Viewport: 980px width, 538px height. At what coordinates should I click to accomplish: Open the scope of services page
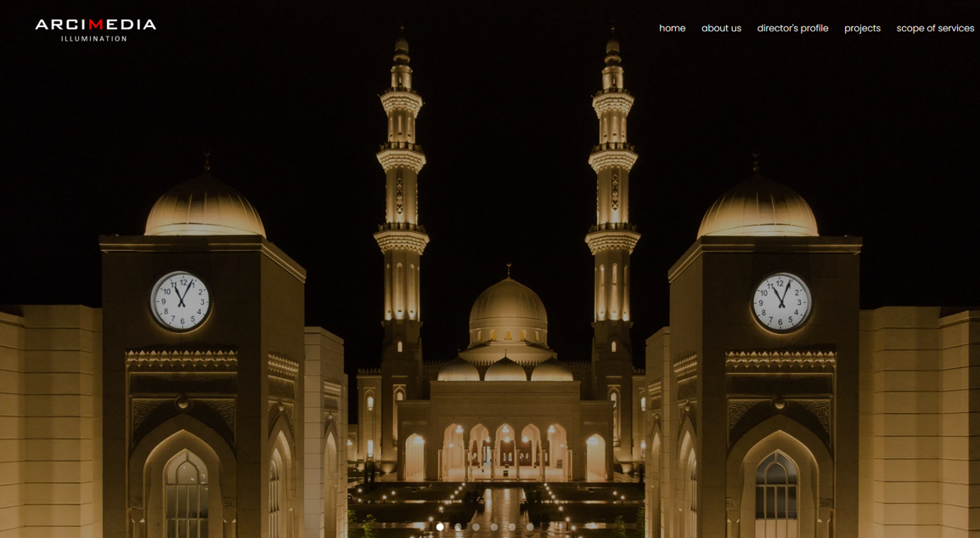(935, 28)
